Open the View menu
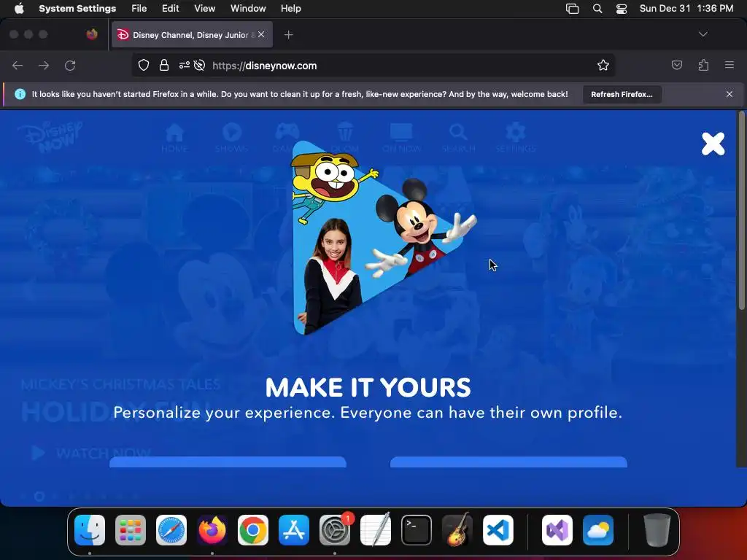 204,9
